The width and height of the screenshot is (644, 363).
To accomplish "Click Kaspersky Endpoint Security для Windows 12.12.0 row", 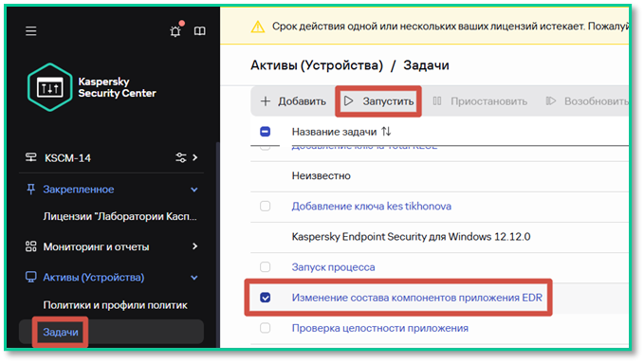I will [x=439, y=237].
